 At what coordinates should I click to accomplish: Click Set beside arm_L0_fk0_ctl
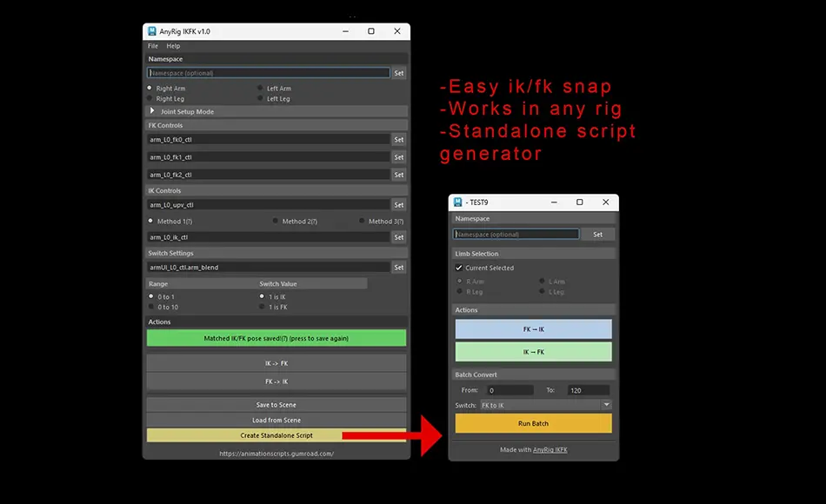pyautogui.click(x=399, y=140)
